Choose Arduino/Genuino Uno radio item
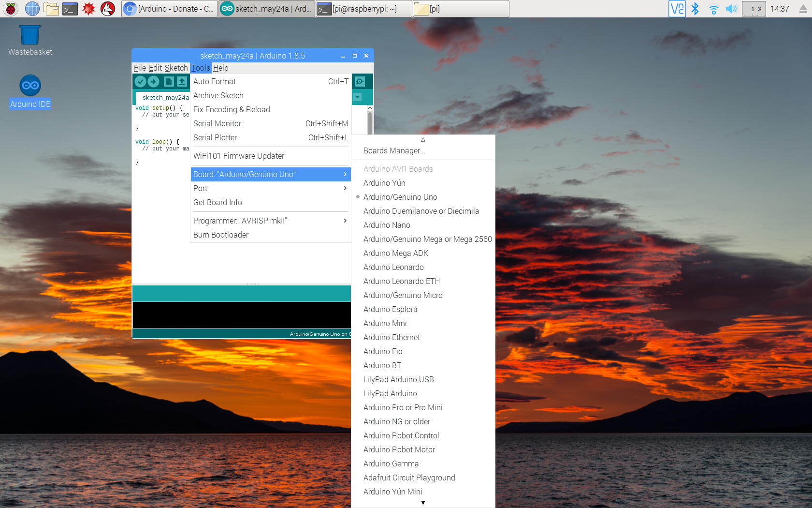The height and width of the screenshot is (508, 812). 400,197
